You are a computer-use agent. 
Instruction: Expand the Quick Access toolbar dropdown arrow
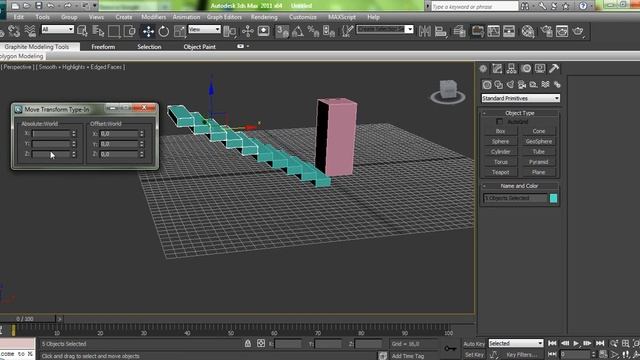(x=95, y=6)
